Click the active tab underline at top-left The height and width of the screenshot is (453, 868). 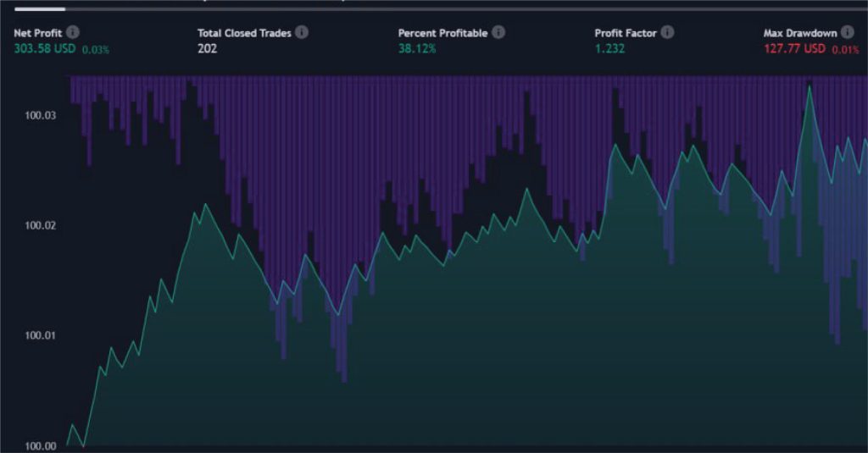pyautogui.click(x=40, y=9)
